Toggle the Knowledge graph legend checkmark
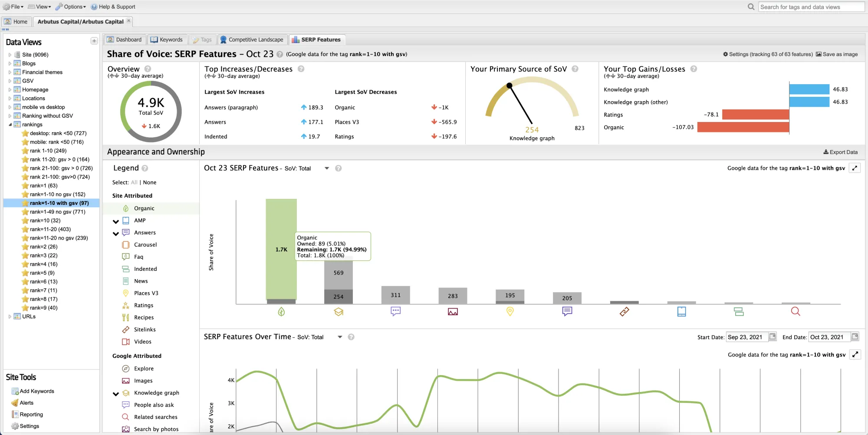 click(116, 394)
